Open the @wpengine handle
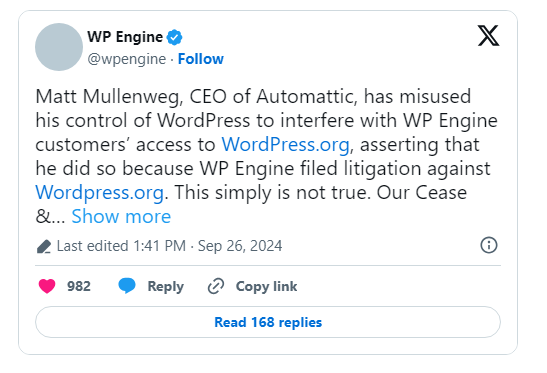 tap(127, 59)
